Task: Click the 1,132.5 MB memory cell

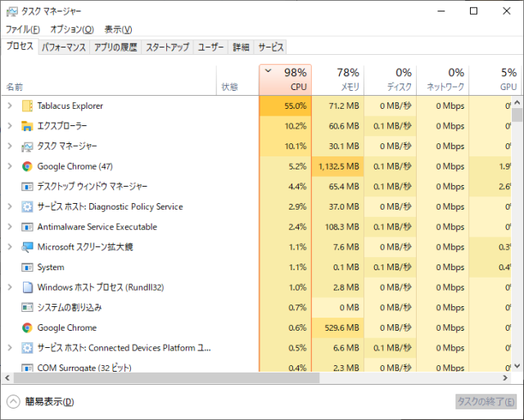Action: (x=338, y=166)
